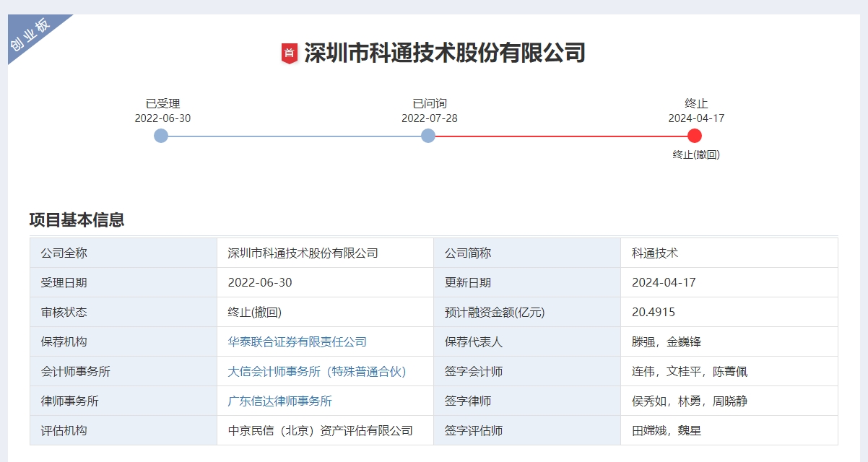
Task: Open 大信会计师事务所（特殊普通合伙）link
Action: (318, 372)
